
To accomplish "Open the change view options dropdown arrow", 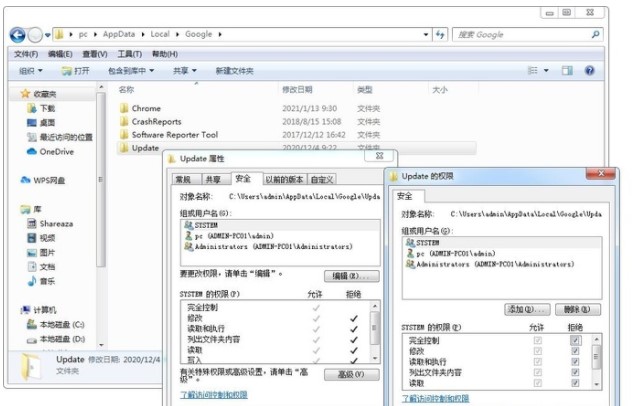I will 546,71.
